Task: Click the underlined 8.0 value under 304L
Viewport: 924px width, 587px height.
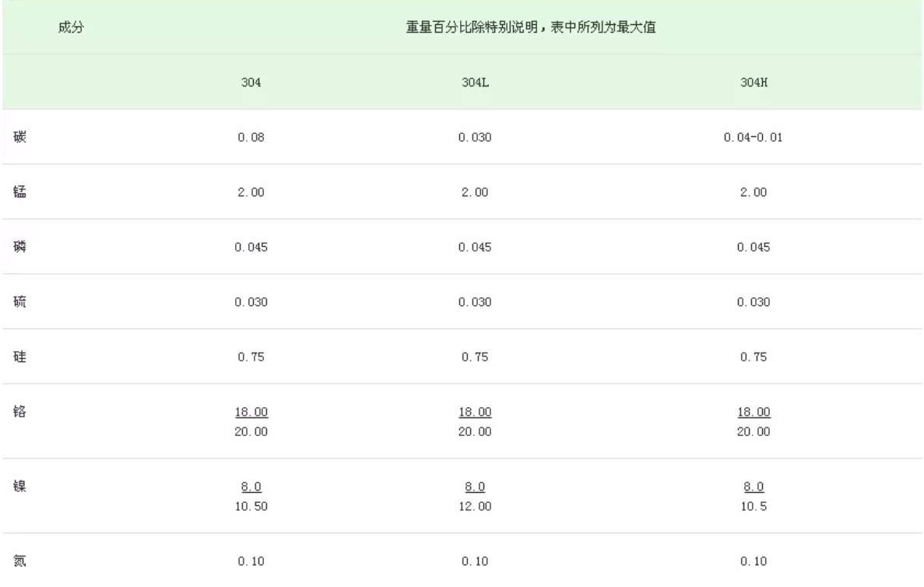Action: point(475,487)
